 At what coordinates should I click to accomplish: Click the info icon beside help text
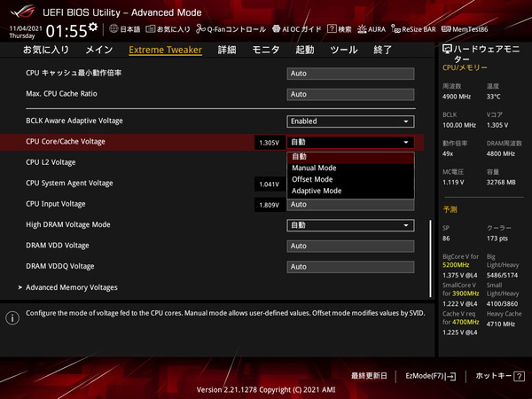point(12,318)
